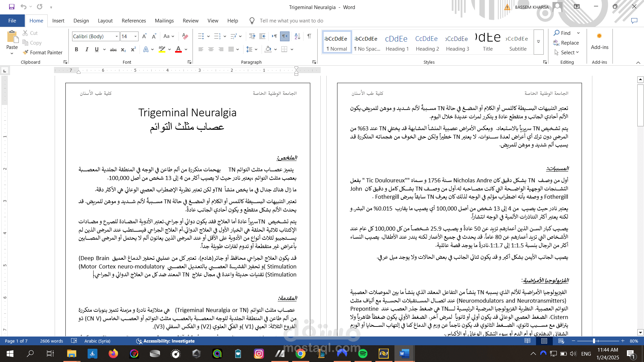The width and height of the screenshot is (644, 362).
Task: Click the Add-ins icon
Action: pos(599,36)
